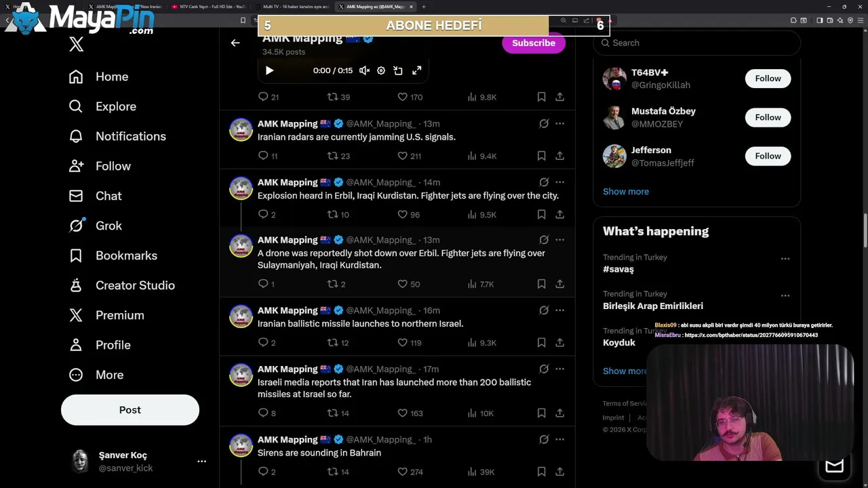Click the Post button
The height and width of the screenshot is (488, 868).
[130, 410]
